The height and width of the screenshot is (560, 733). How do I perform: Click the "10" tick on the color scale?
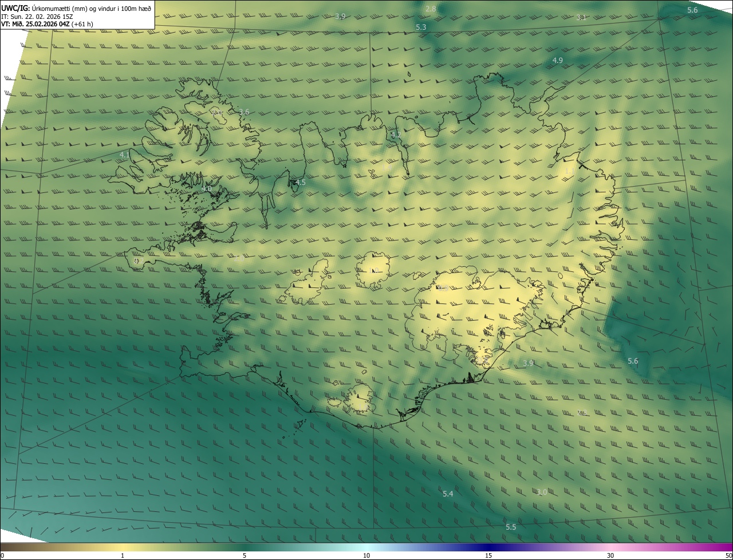[x=366, y=555]
